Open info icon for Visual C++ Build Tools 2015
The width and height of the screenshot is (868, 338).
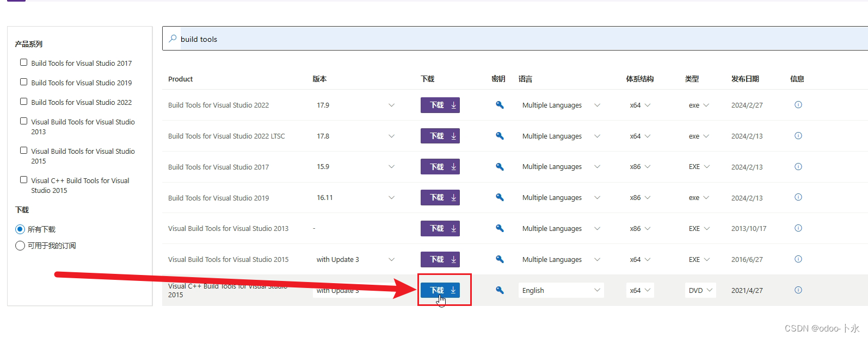point(798,290)
